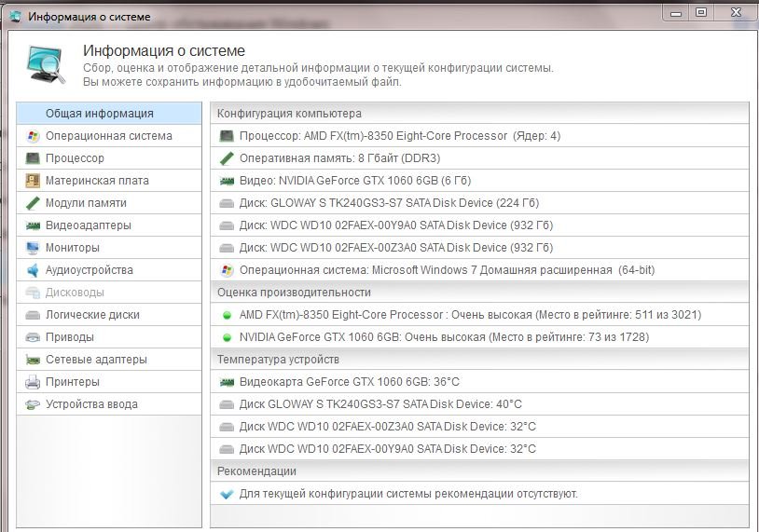Click the disk icon in the WDC 00Z3A0 32°C row
The image size is (759, 532).
[226, 427]
